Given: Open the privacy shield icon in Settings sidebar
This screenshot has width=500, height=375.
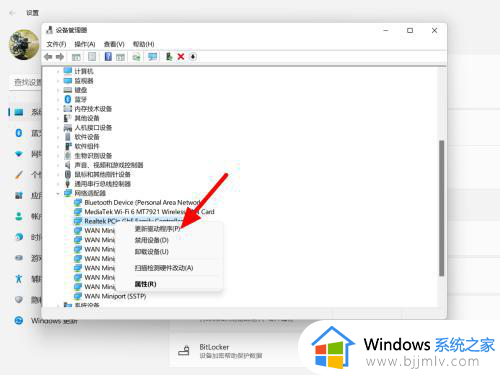Looking at the screenshot, I should [x=19, y=300].
